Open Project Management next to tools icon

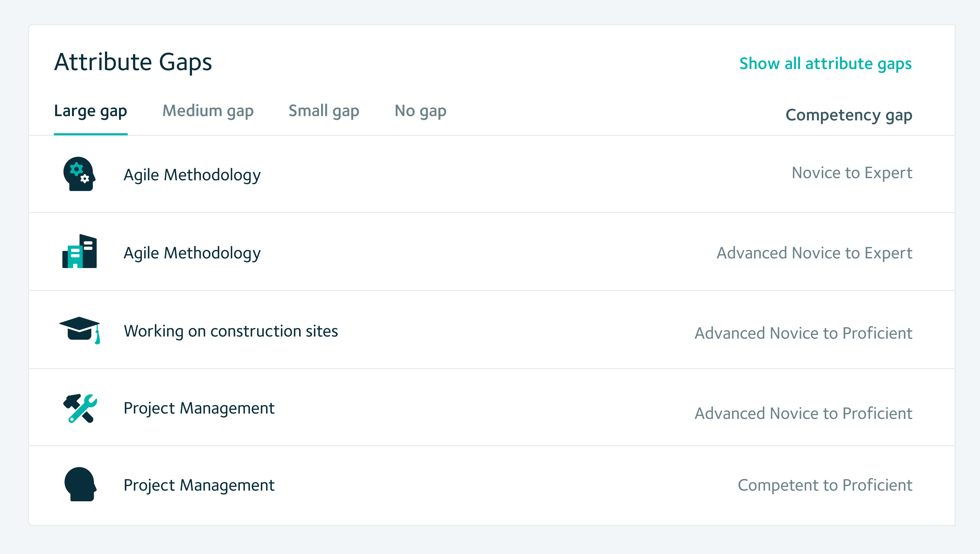click(x=199, y=408)
